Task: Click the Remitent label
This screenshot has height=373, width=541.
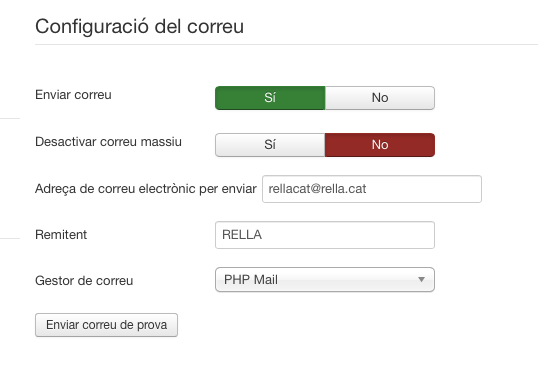Action: [x=61, y=235]
